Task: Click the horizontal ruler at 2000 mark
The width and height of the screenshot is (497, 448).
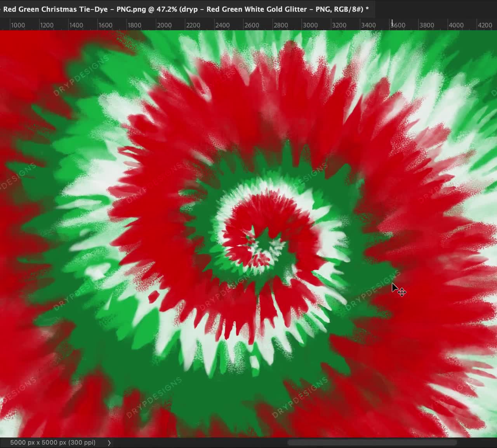Action: click(164, 25)
